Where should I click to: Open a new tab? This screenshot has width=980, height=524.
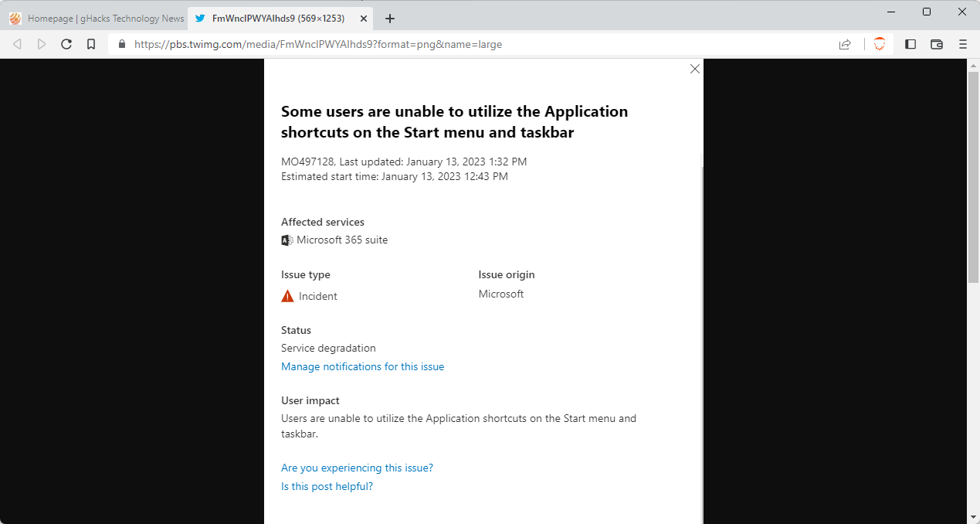tap(390, 19)
